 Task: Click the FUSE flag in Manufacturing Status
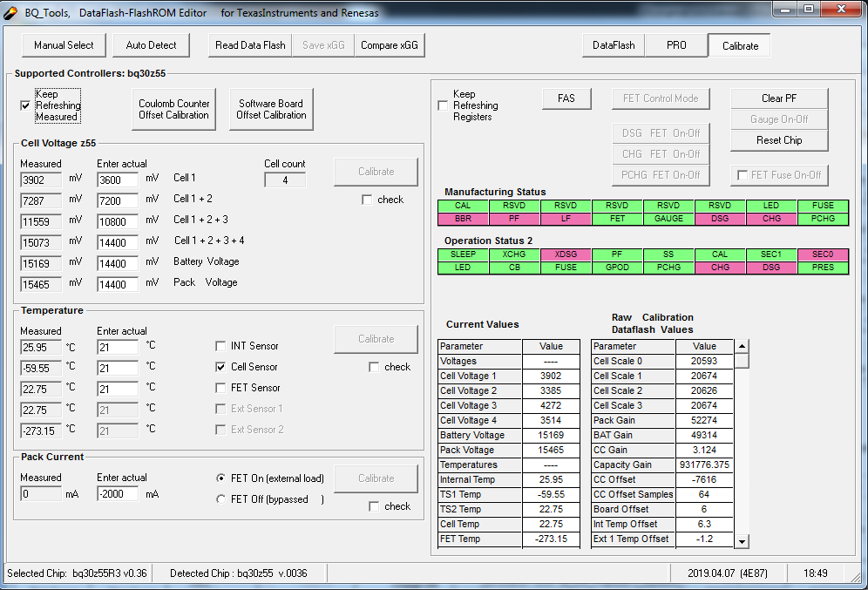coord(823,206)
